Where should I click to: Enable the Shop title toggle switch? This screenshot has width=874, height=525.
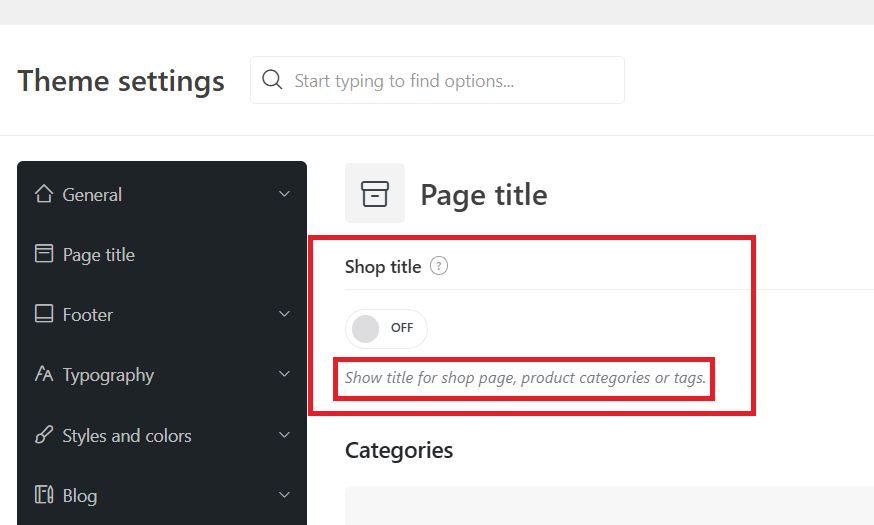click(x=386, y=329)
